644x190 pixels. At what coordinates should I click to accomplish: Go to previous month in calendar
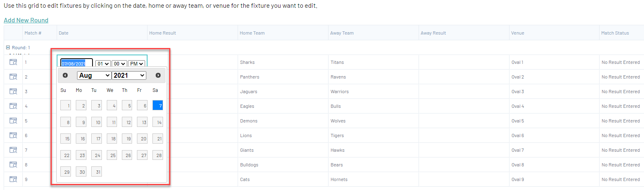point(65,75)
